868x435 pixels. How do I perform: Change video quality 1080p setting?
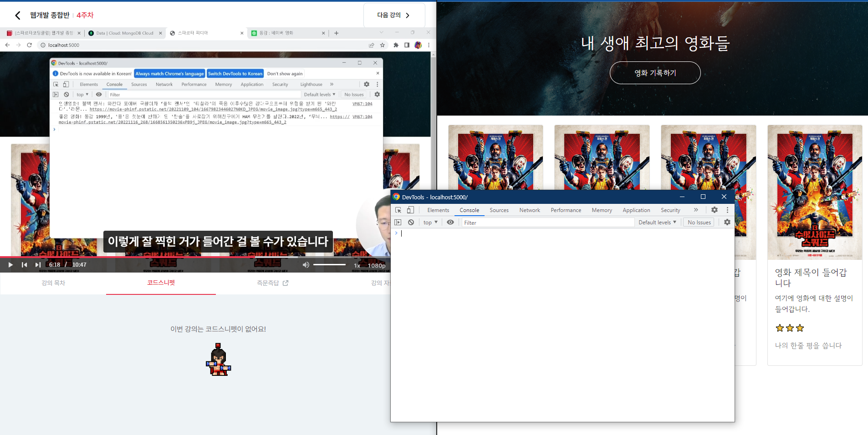pyautogui.click(x=377, y=265)
